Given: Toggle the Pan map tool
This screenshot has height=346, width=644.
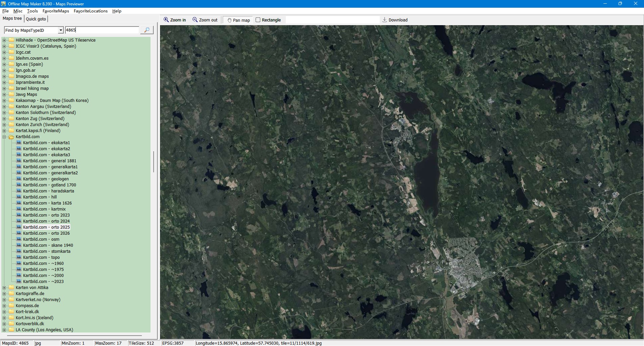Looking at the screenshot, I should point(238,20).
